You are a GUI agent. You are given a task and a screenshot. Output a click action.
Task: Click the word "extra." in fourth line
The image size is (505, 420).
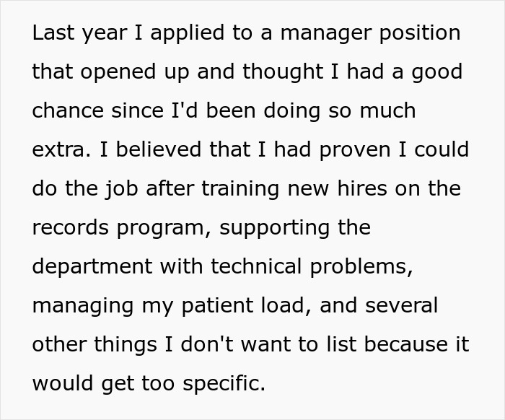click(x=61, y=150)
